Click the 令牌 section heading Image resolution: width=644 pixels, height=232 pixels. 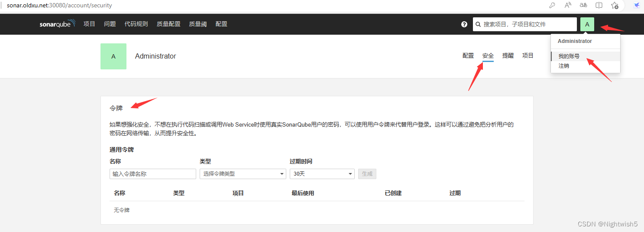click(116, 108)
